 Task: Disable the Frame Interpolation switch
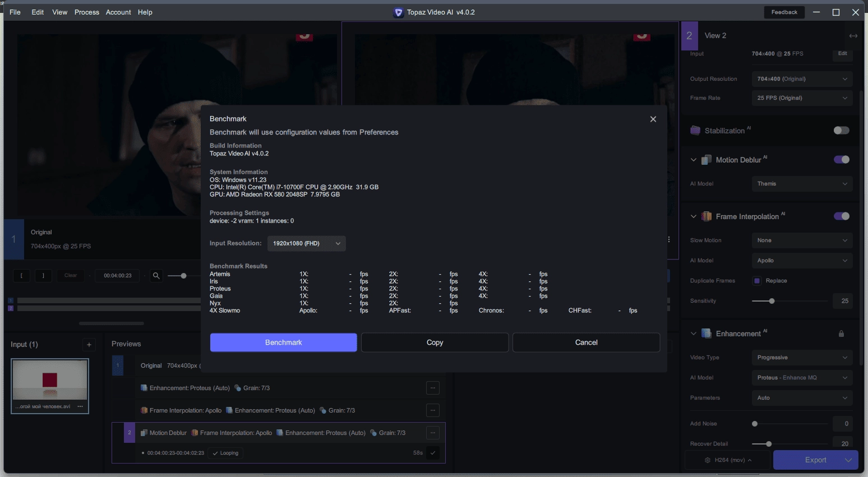coord(841,216)
